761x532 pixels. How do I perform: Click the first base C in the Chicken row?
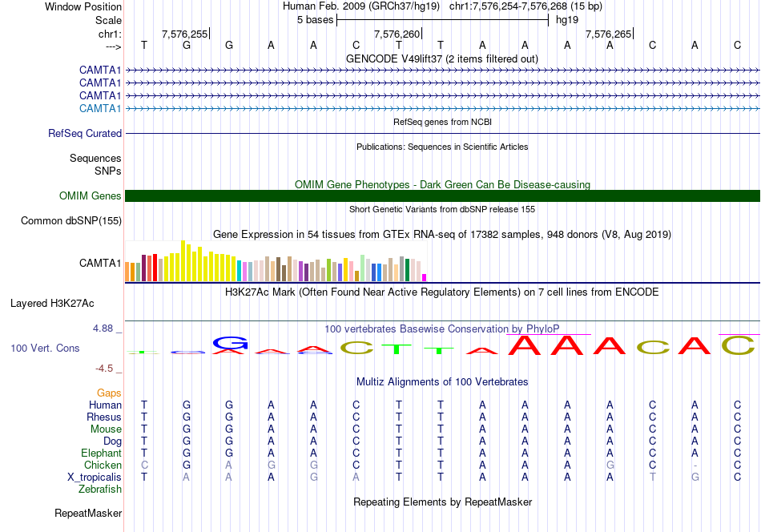144,465
